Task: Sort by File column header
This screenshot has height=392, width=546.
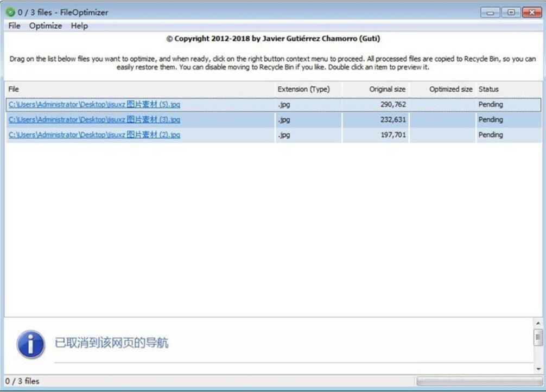Action: coord(139,89)
